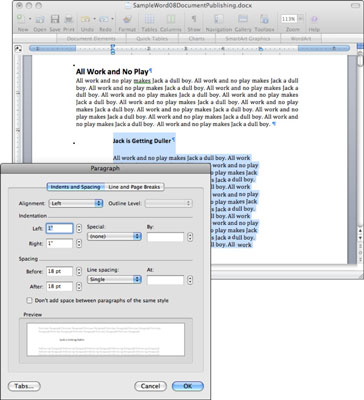The image size is (364, 400).
Task: Click the OK button
Action: (x=188, y=386)
